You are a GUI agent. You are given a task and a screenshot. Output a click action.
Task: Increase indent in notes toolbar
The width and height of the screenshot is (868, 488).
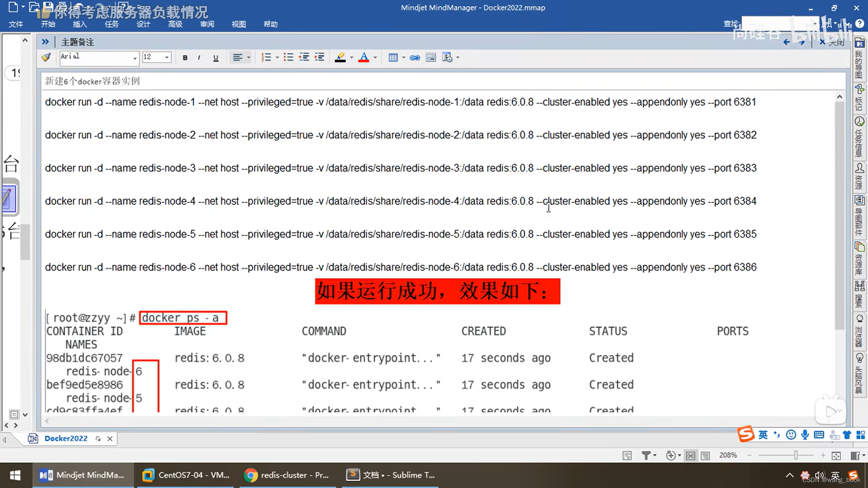click(320, 57)
